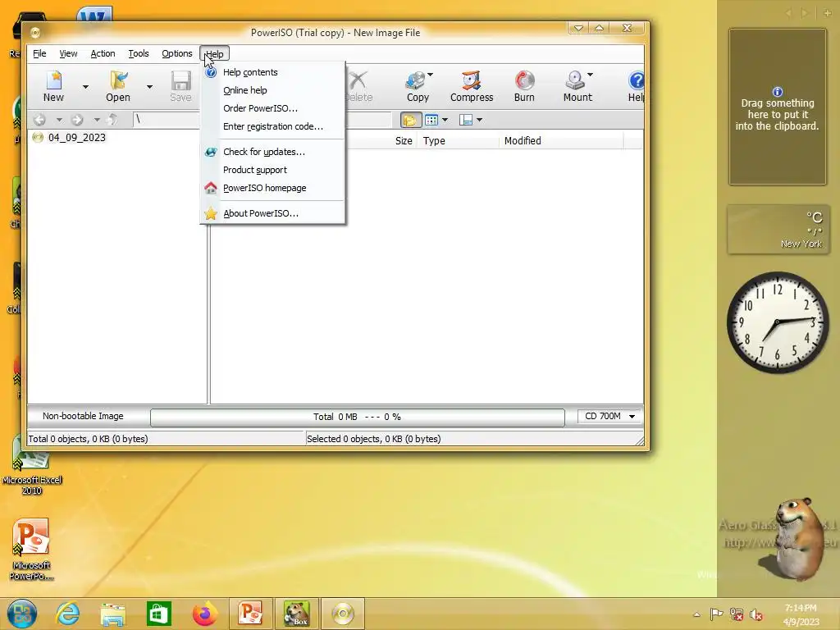This screenshot has width=840, height=630.
Task: Open the Microsoft PowerPoint desktop shortcut
Action: (32, 550)
